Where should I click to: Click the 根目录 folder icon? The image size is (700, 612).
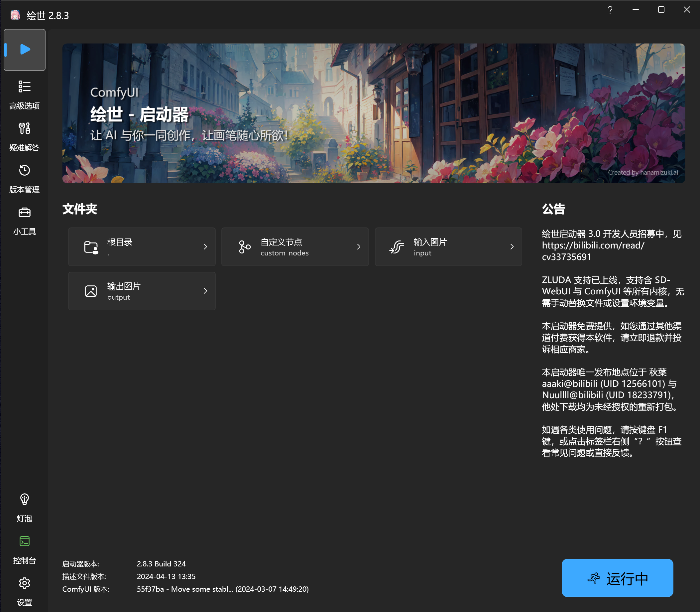point(91,247)
